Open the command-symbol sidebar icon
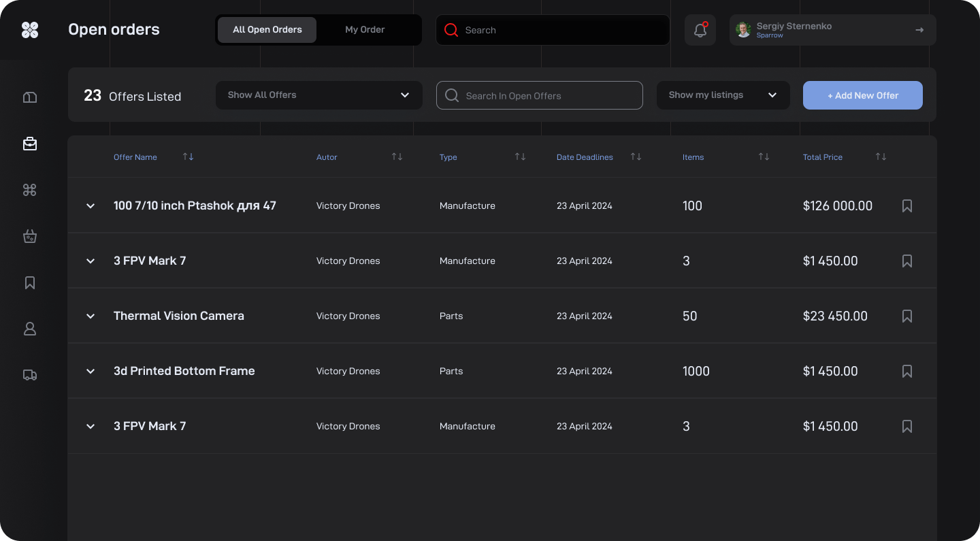 pyautogui.click(x=30, y=190)
